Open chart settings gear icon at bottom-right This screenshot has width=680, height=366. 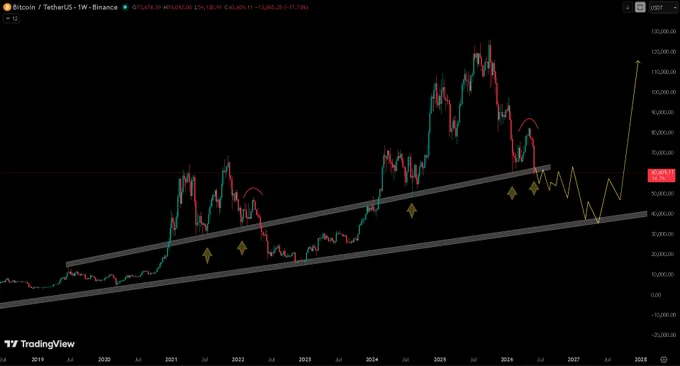(664, 359)
